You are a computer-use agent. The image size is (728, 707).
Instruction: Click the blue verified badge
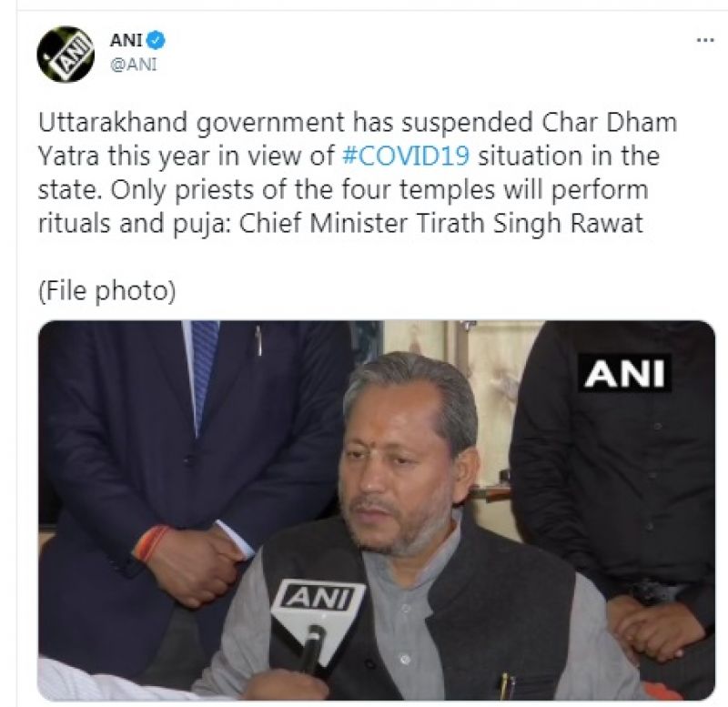point(156,40)
